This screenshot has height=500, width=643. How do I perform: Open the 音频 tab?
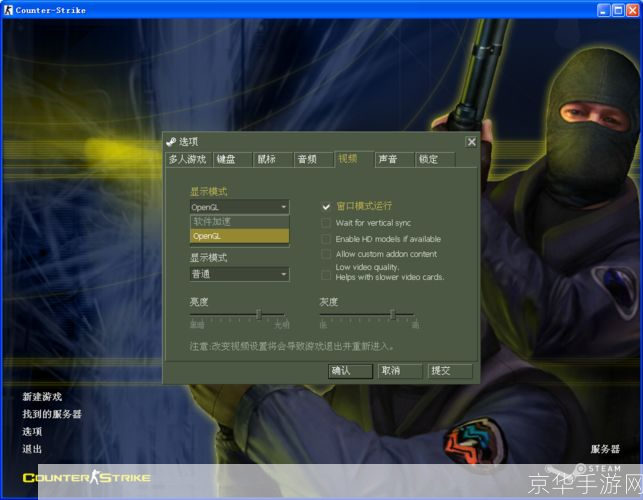(x=313, y=159)
